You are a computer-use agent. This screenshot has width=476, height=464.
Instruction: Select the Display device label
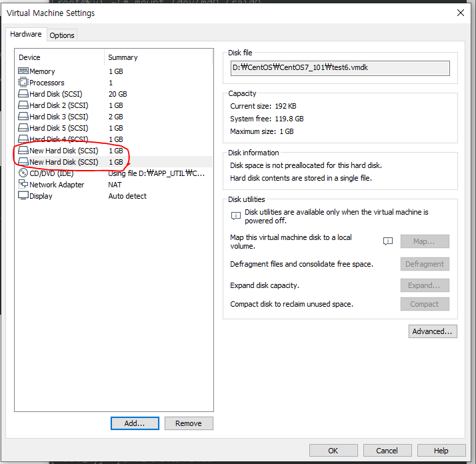point(41,196)
